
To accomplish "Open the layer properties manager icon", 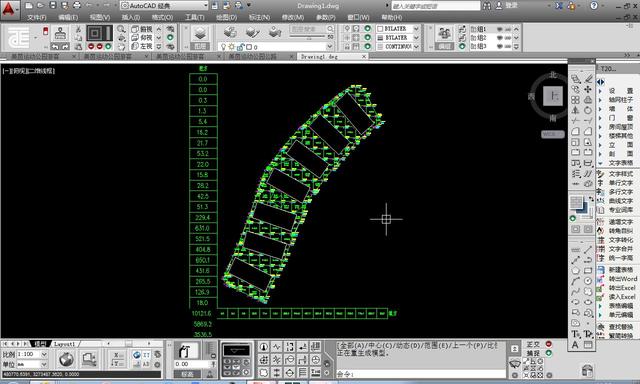I will click(x=200, y=34).
